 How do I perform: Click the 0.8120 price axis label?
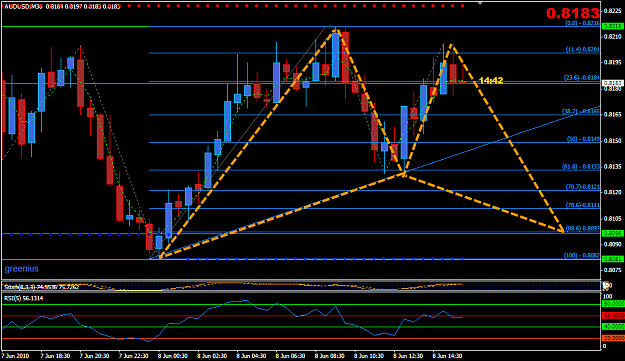(613, 192)
